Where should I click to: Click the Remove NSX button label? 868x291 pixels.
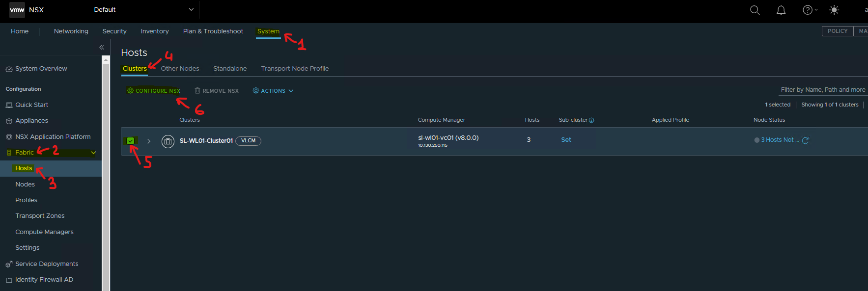(x=221, y=91)
